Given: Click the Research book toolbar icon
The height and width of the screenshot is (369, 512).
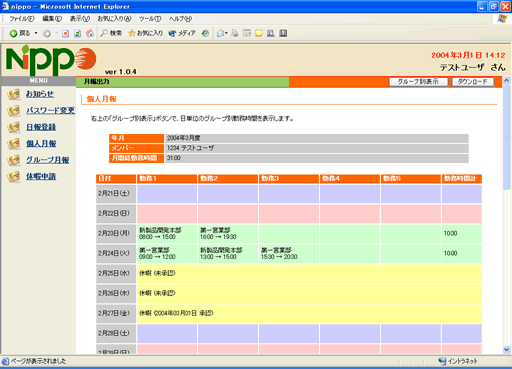Looking at the screenshot, I should pos(271,33).
